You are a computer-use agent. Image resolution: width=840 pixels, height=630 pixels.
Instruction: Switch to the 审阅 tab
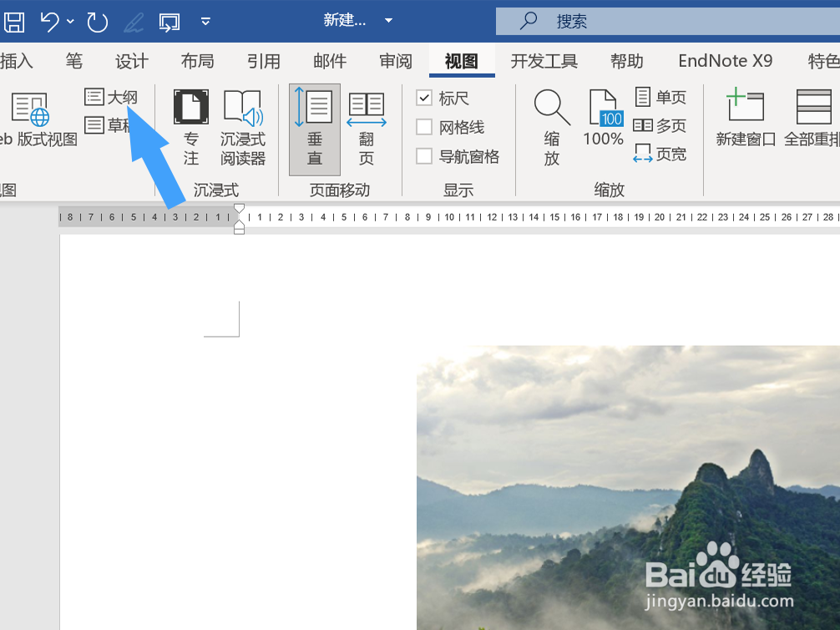(x=395, y=61)
